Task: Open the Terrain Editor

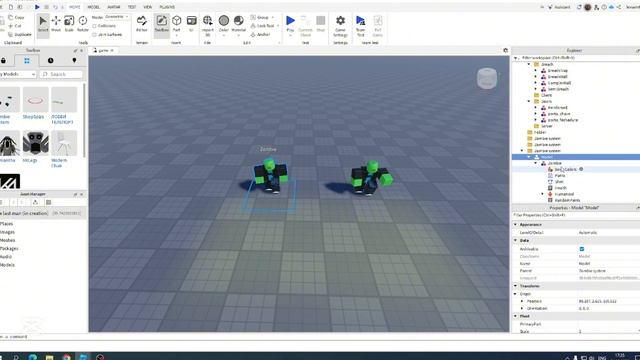Action: [142, 24]
